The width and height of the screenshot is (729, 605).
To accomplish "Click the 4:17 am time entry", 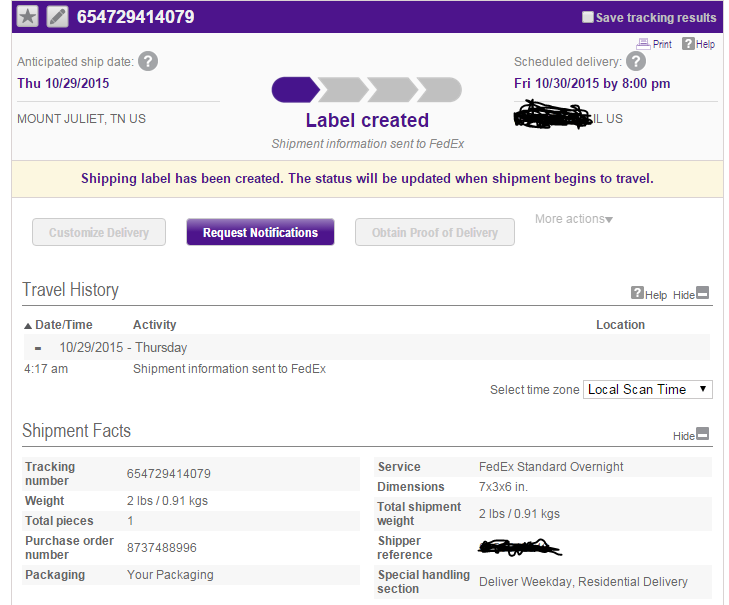I will 46,369.
